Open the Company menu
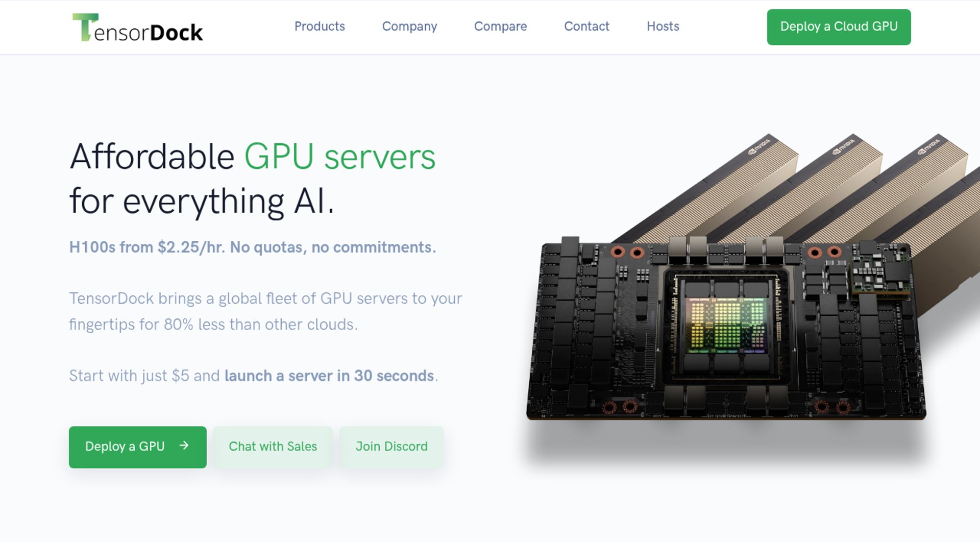 (409, 27)
